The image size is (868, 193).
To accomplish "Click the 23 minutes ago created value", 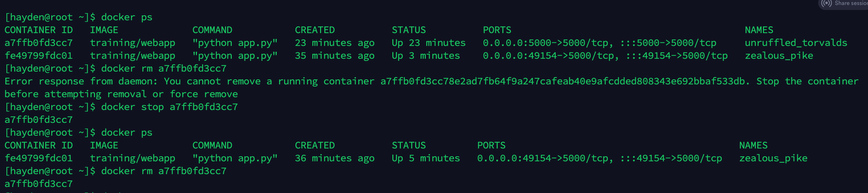I will [x=334, y=43].
